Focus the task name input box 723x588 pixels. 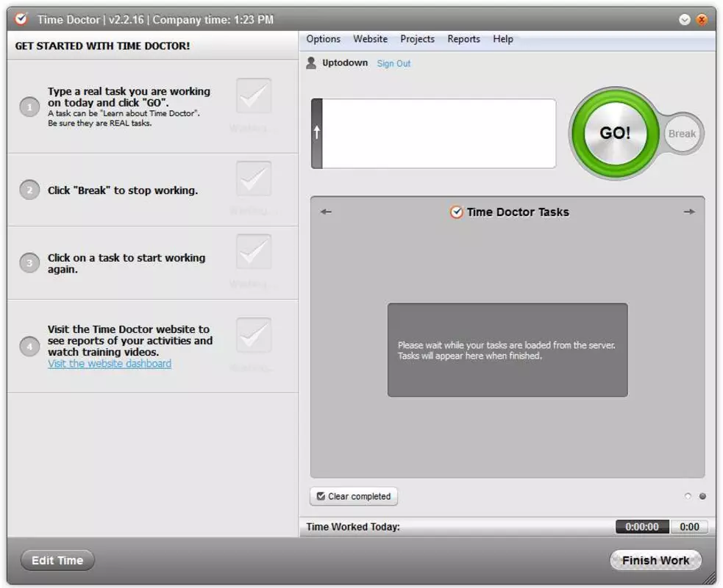point(438,133)
